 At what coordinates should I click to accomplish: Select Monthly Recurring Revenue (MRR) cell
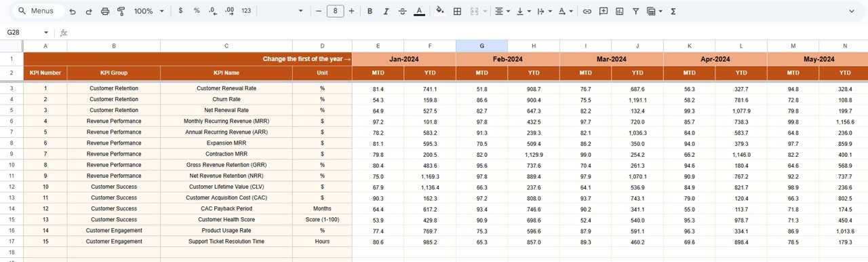pyautogui.click(x=226, y=121)
